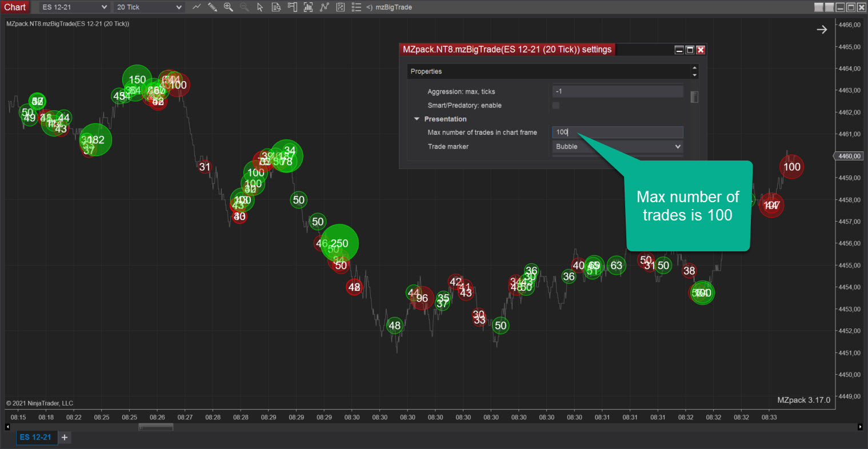Open the chart properties list icon
Screen dimensions: 868x449
click(x=356, y=7)
